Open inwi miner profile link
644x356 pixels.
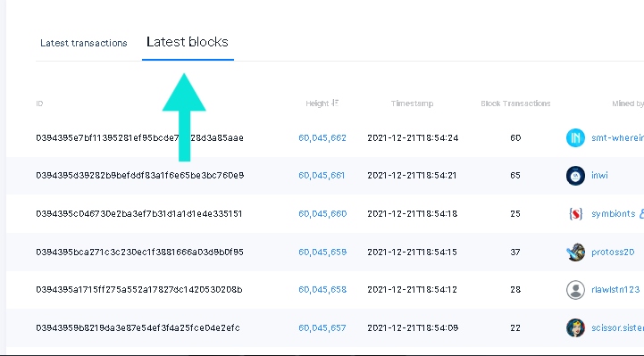pyautogui.click(x=599, y=175)
